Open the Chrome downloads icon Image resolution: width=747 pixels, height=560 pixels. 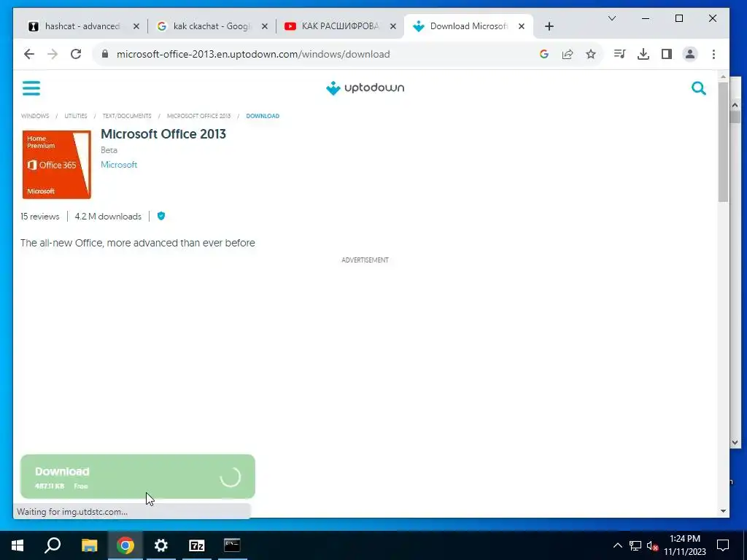coord(643,54)
